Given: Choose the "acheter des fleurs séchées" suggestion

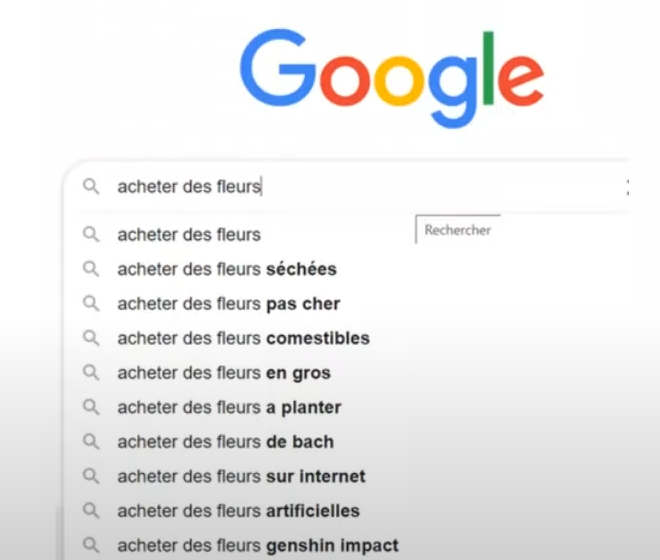Looking at the screenshot, I should click(x=226, y=269).
